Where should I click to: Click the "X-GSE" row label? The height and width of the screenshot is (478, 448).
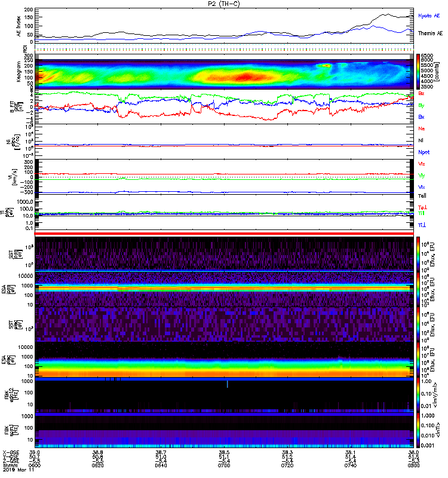pyautogui.click(x=10, y=452)
